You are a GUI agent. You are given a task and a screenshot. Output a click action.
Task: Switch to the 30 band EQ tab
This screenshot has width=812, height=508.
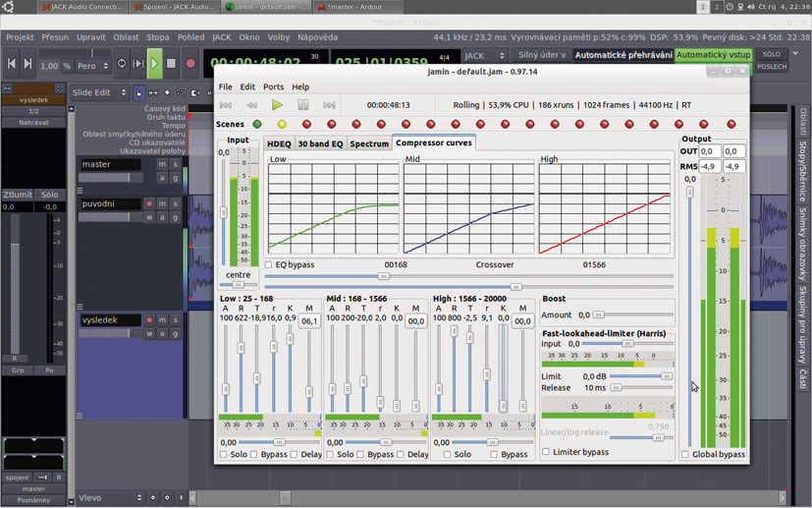coord(320,144)
